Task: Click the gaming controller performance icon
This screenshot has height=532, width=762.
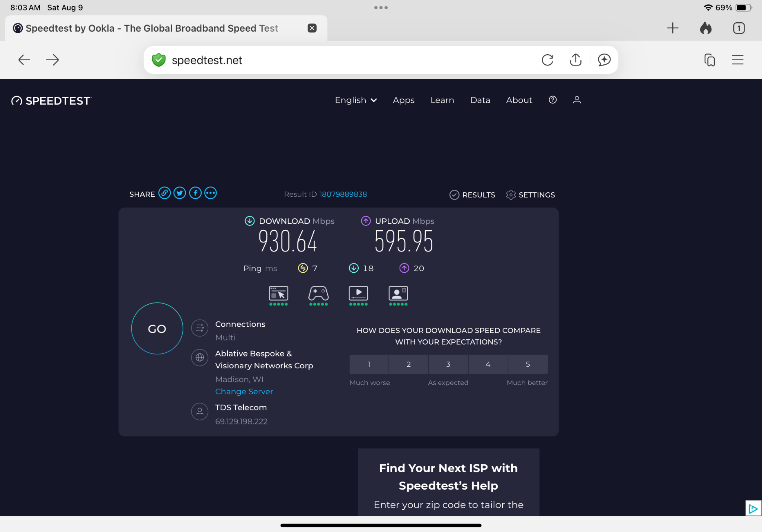Action: click(318, 296)
